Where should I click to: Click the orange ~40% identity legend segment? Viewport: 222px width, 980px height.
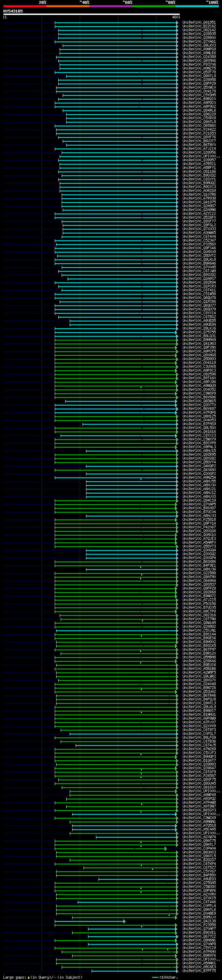pyautogui.click(x=68, y=6)
